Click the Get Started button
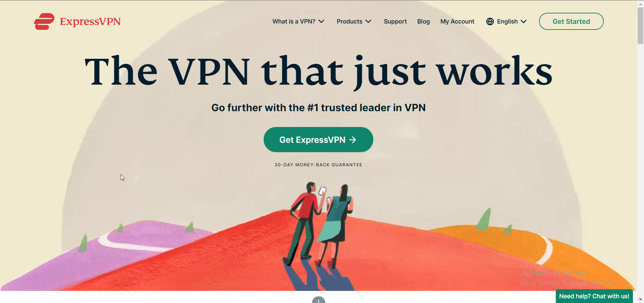 pyautogui.click(x=571, y=21)
